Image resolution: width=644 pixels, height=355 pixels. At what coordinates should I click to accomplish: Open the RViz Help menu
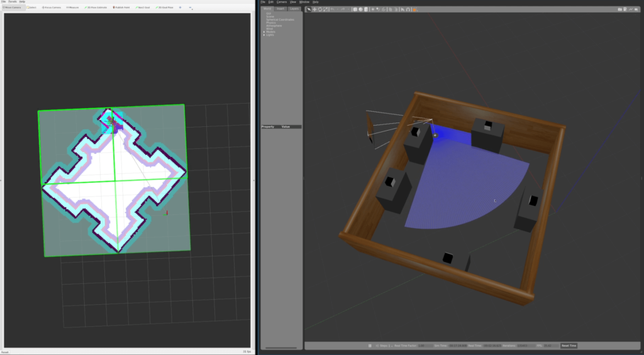(22, 2)
